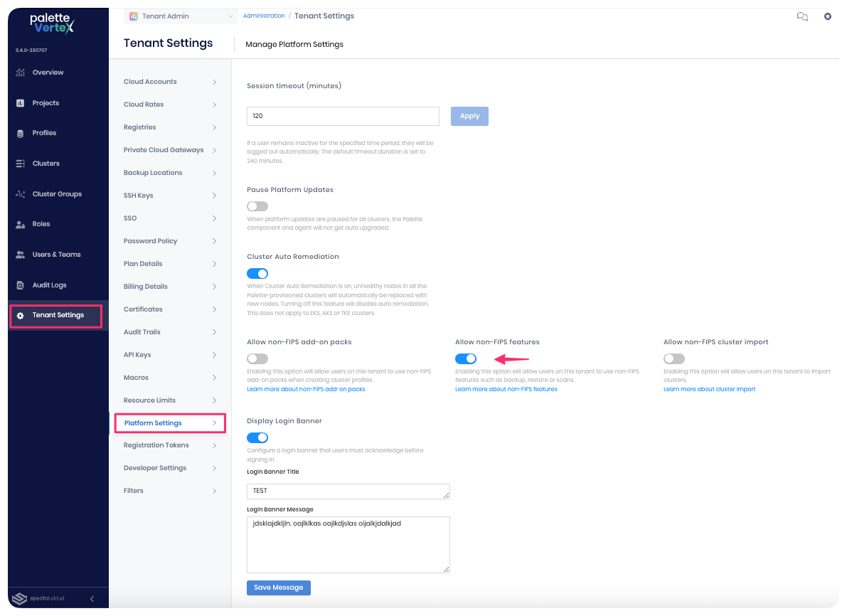Enable Allow non-FIPS add-on packs switch
This screenshot has width=847, height=616.
(257, 359)
